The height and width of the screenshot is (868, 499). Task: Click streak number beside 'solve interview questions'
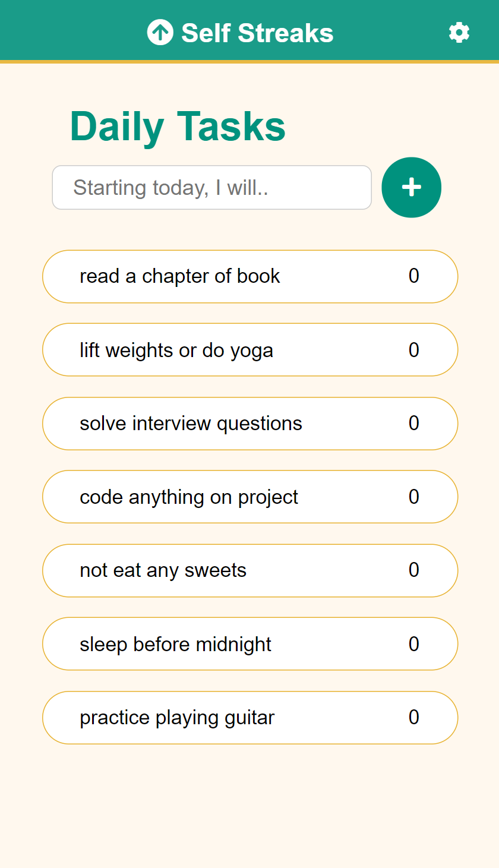(x=414, y=424)
